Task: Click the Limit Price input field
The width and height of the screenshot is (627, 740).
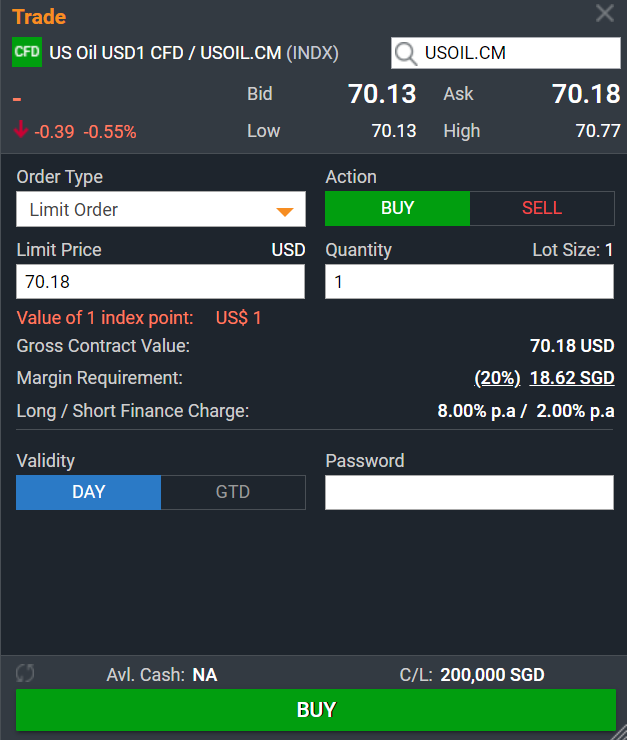Action: (160, 282)
